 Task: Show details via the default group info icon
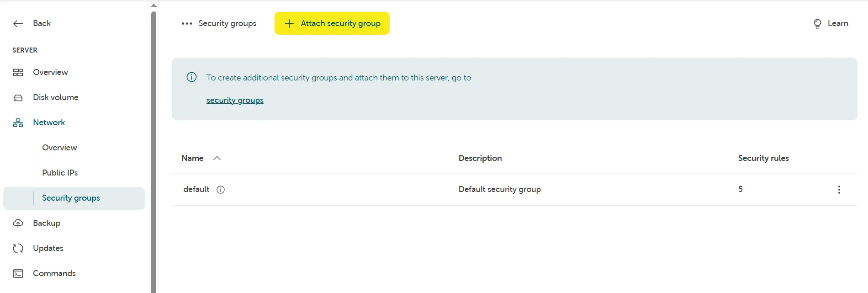pyautogui.click(x=221, y=189)
